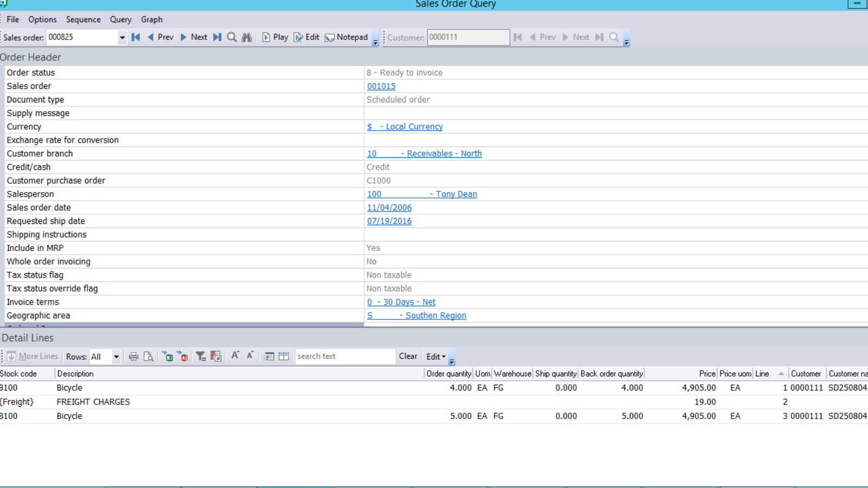Open the Edit dropdown in Detail Lines

[437, 356]
